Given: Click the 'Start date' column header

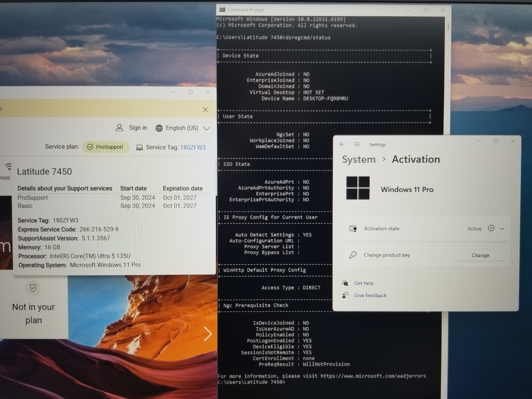Looking at the screenshot, I should coord(133,189).
